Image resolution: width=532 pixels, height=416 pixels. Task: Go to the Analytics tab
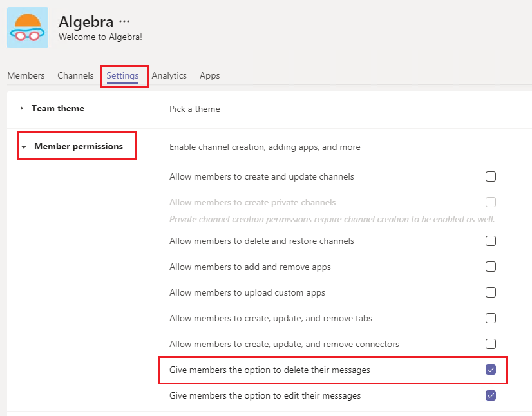[x=169, y=75]
